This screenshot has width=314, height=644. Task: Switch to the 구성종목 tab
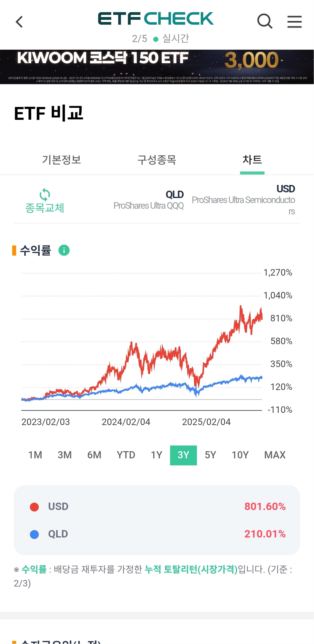[x=157, y=160]
